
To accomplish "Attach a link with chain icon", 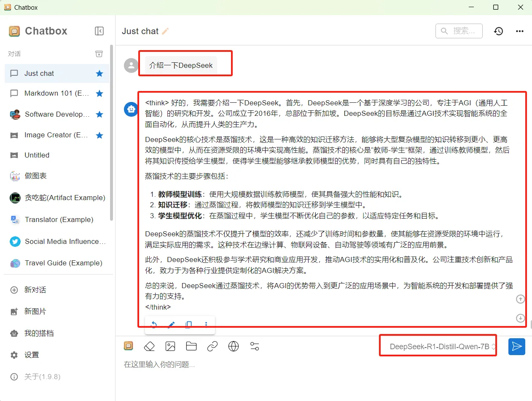I will [212, 346].
